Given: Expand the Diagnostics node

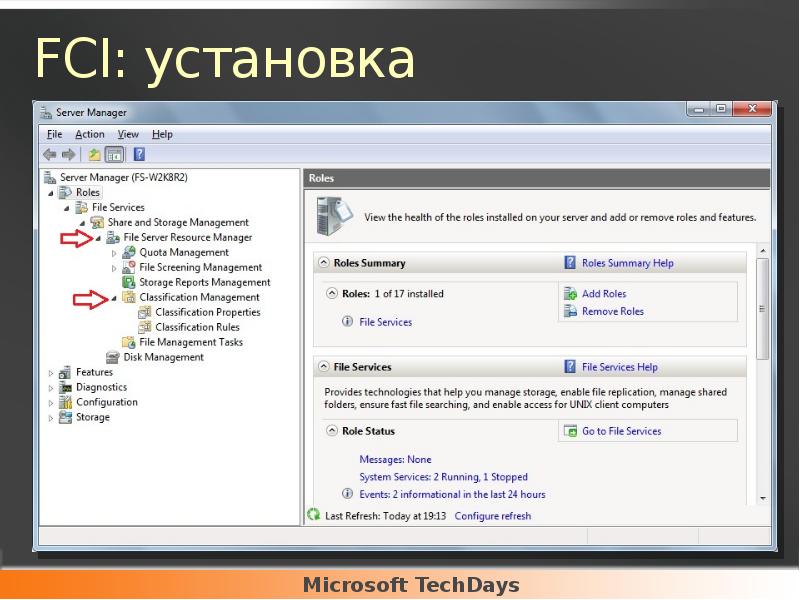Looking at the screenshot, I should pyautogui.click(x=51, y=387).
